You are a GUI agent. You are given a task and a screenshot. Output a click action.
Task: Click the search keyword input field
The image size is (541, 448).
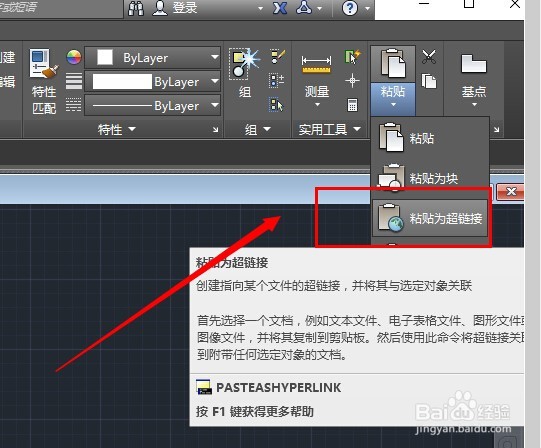click(61, 8)
